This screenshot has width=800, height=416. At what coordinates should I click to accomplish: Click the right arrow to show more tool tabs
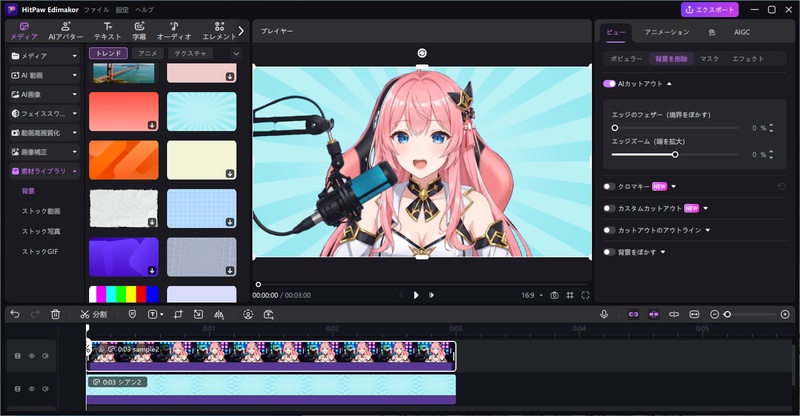coord(241,31)
